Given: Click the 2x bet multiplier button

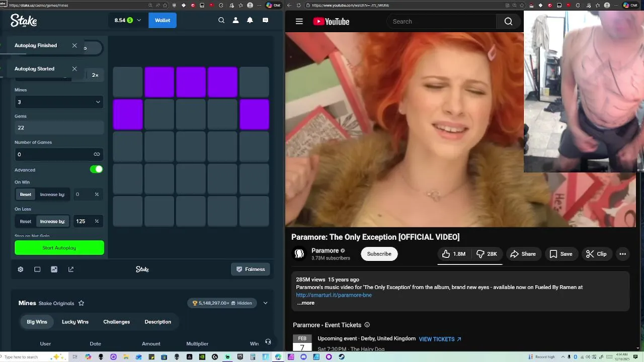Looking at the screenshot, I should [x=95, y=75].
